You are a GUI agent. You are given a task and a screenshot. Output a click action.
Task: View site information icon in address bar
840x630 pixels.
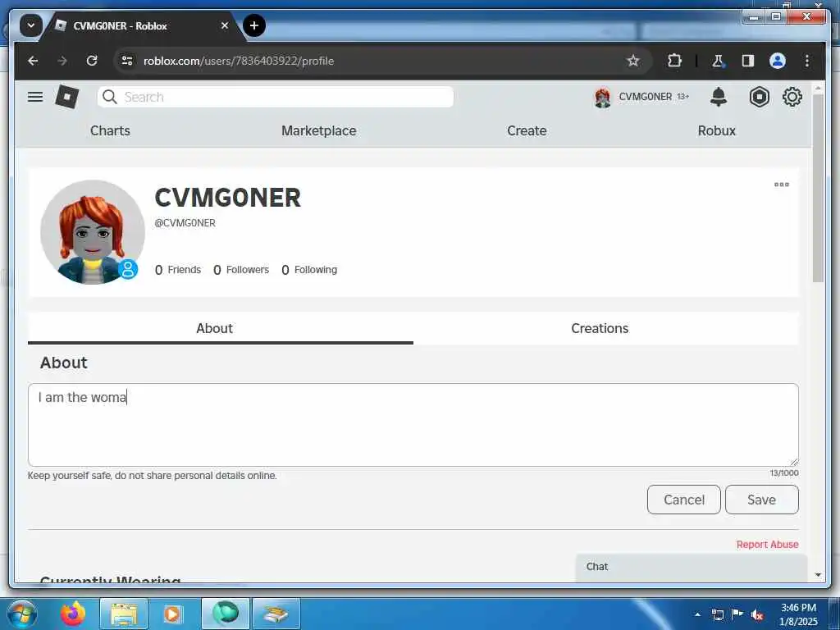[127, 61]
